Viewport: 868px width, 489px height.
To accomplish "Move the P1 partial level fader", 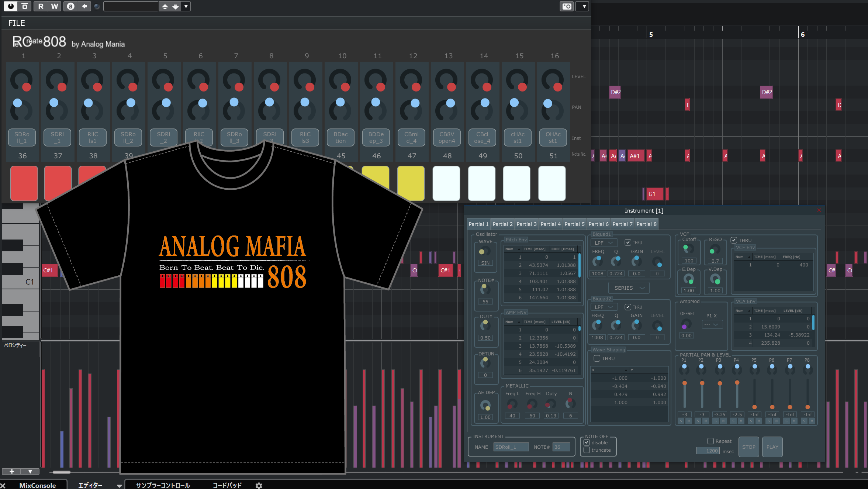I will point(684,383).
